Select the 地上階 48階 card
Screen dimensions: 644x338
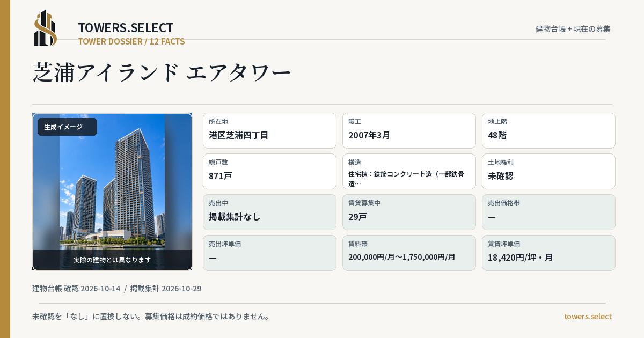point(548,130)
